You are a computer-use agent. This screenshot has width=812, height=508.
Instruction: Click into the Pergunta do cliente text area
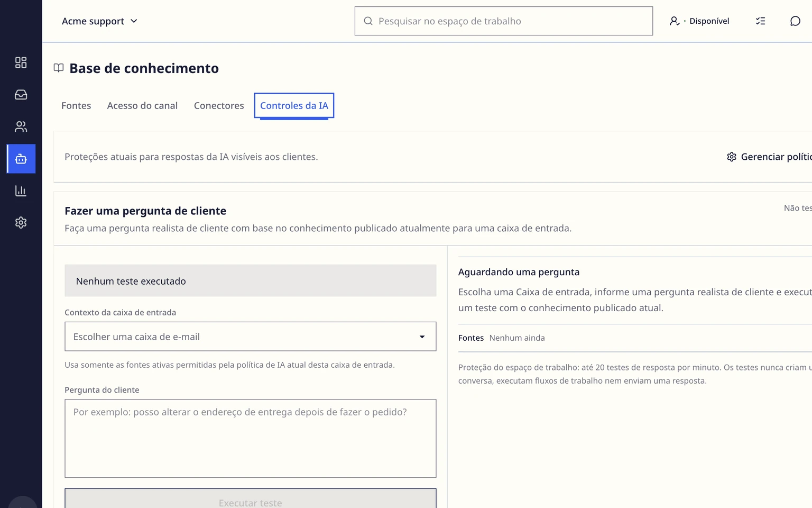(251, 439)
